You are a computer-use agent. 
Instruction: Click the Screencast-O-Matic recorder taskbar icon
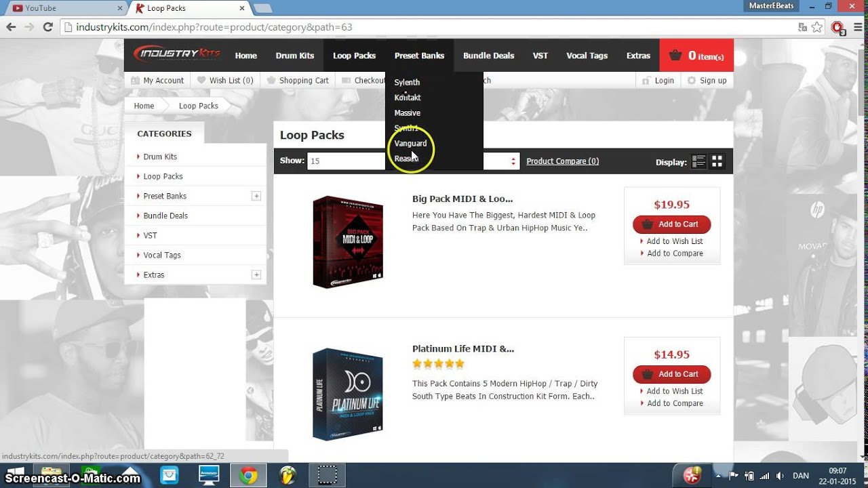328,475
